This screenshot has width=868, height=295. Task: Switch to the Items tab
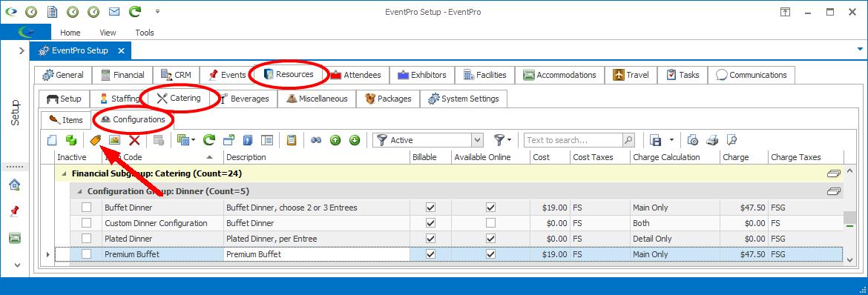tap(67, 119)
